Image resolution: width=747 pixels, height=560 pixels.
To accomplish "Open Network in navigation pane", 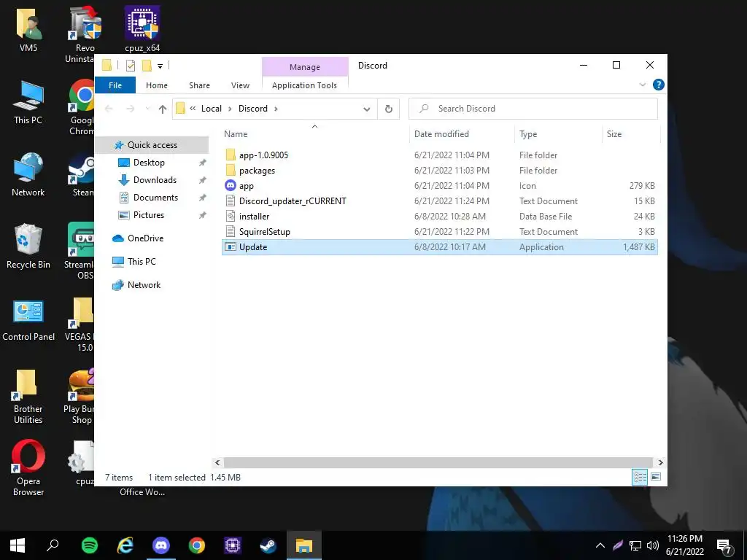I will [x=144, y=285].
